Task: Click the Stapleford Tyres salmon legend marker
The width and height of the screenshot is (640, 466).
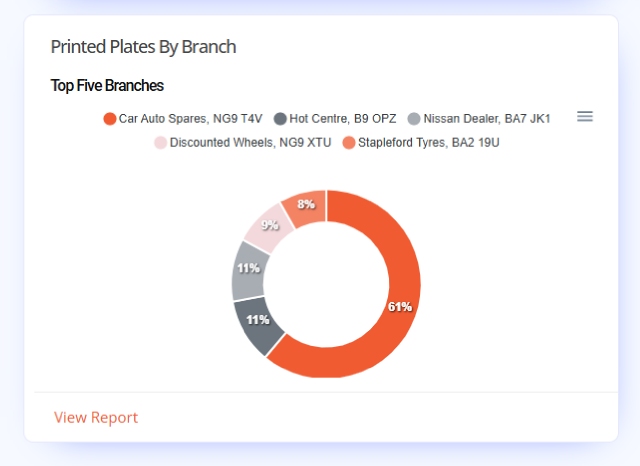Action: [x=349, y=143]
